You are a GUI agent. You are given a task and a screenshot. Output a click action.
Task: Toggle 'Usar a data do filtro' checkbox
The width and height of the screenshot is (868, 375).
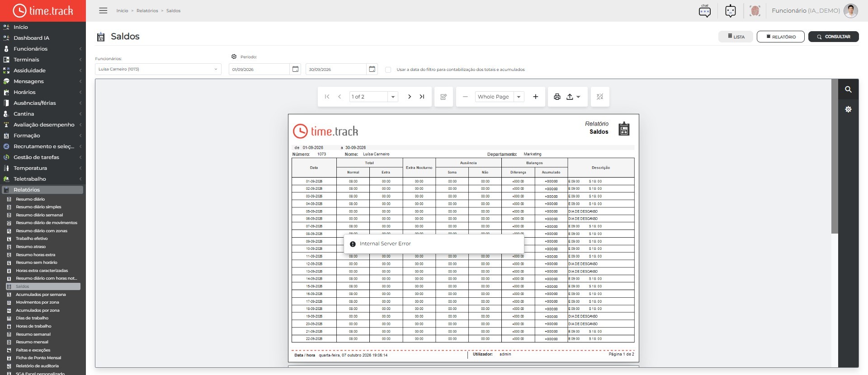coord(388,70)
